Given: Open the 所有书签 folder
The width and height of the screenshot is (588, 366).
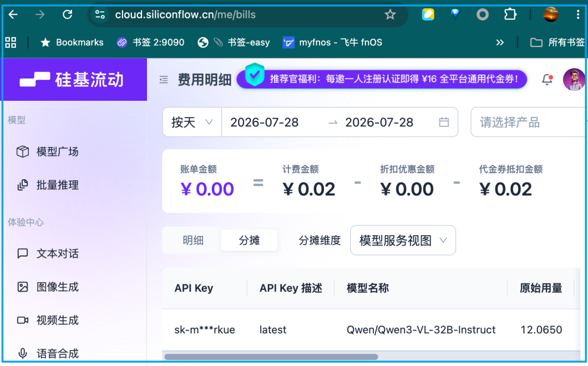Looking at the screenshot, I should [558, 42].
